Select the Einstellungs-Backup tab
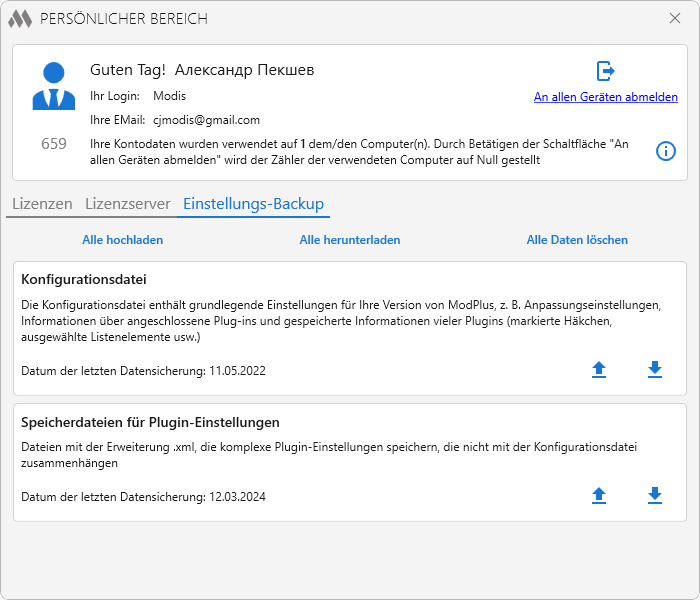The image size is (700, 600). pos(254,204)
